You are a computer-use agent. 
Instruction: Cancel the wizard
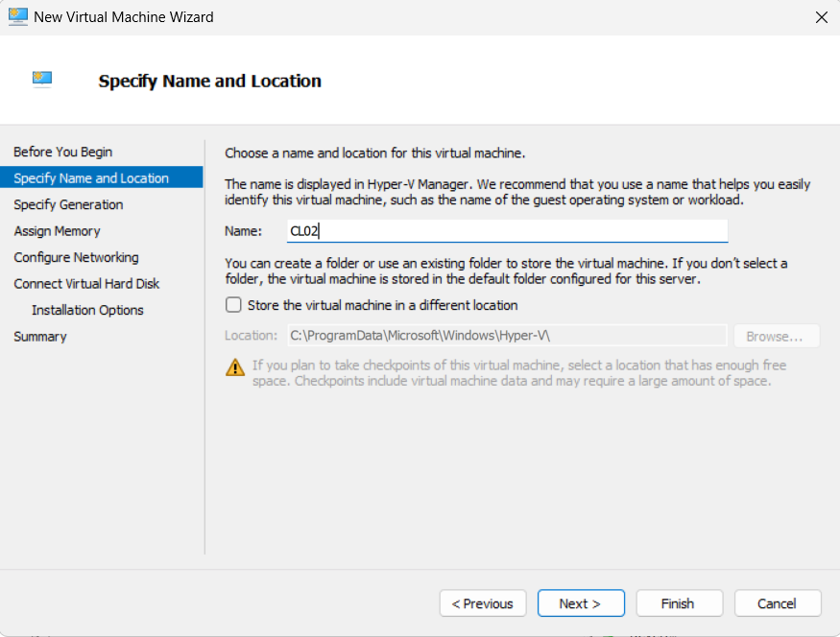point(778,603)
